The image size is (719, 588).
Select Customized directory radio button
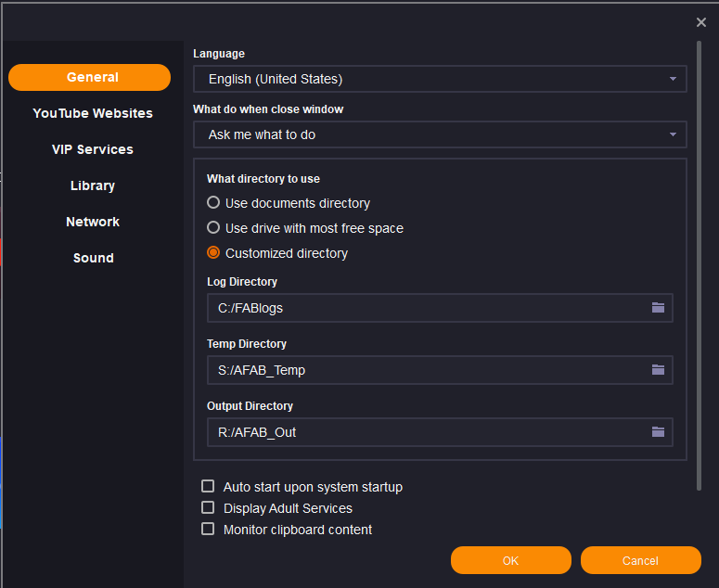point(213,252)
